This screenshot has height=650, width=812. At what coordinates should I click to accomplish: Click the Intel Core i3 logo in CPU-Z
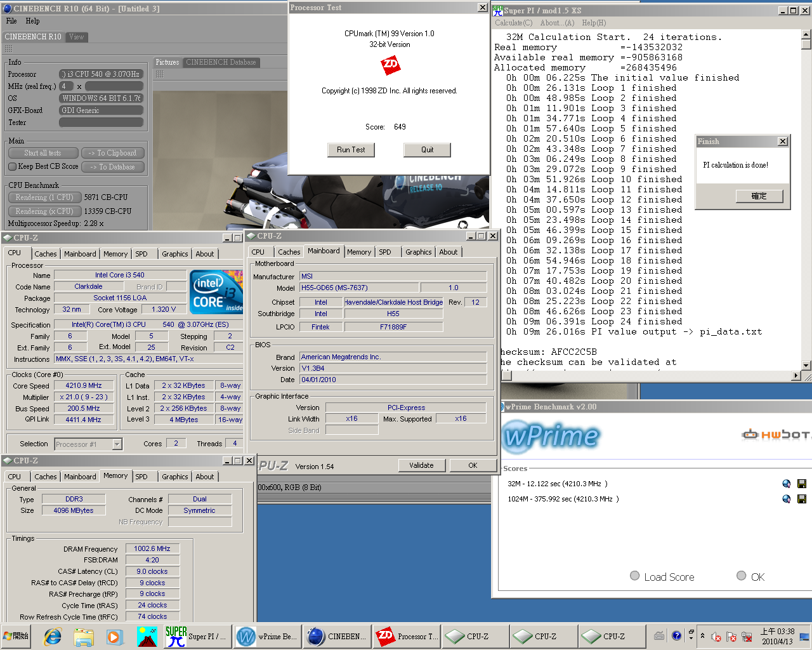tap(216, 291)
